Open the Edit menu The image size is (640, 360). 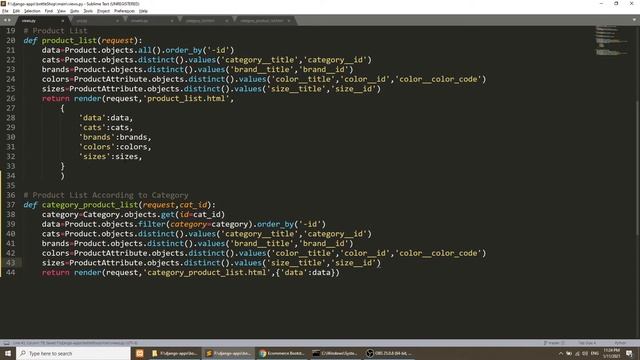(16, 11)
